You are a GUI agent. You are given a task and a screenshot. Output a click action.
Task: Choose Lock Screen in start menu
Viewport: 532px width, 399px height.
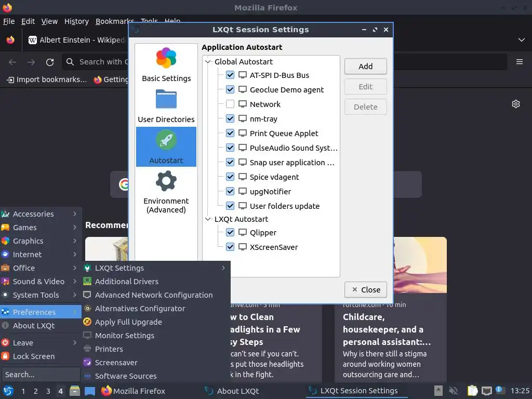(41, 356)
